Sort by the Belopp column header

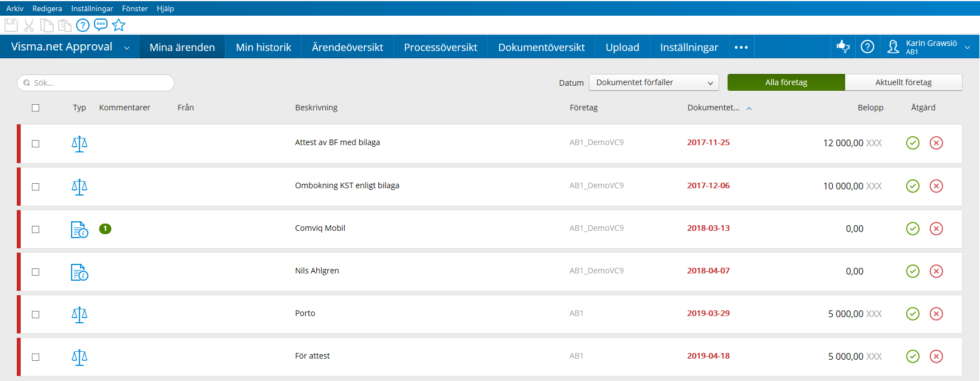tap(871, 108)
